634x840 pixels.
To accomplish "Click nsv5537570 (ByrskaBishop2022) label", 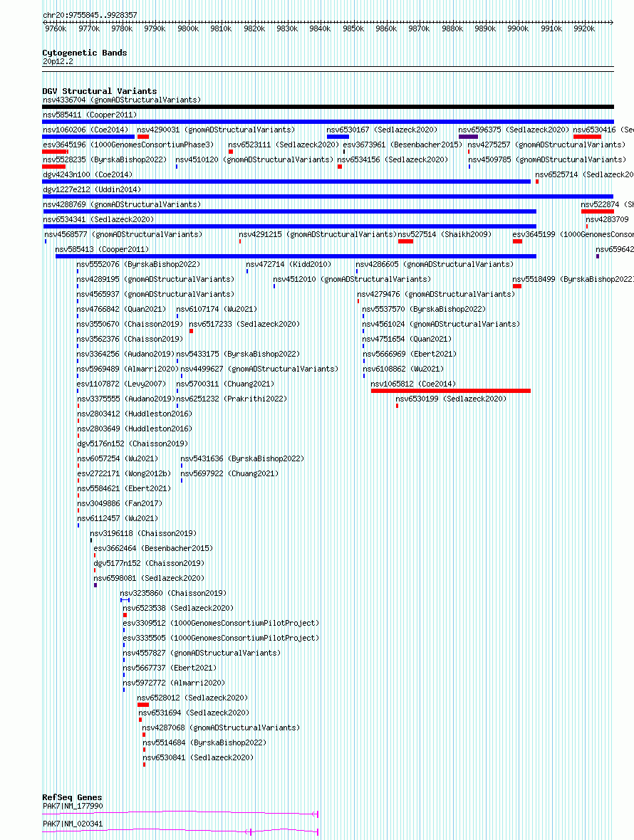I will (x=424, y=310).
